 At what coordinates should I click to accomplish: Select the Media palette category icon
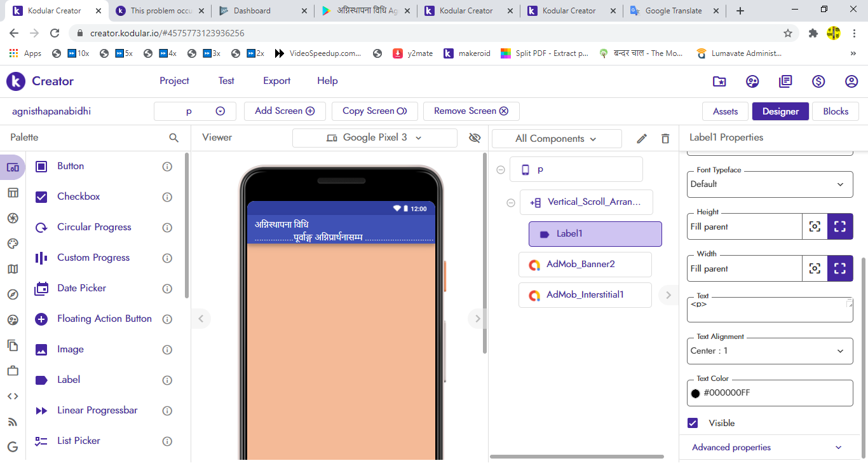(13, 218)
